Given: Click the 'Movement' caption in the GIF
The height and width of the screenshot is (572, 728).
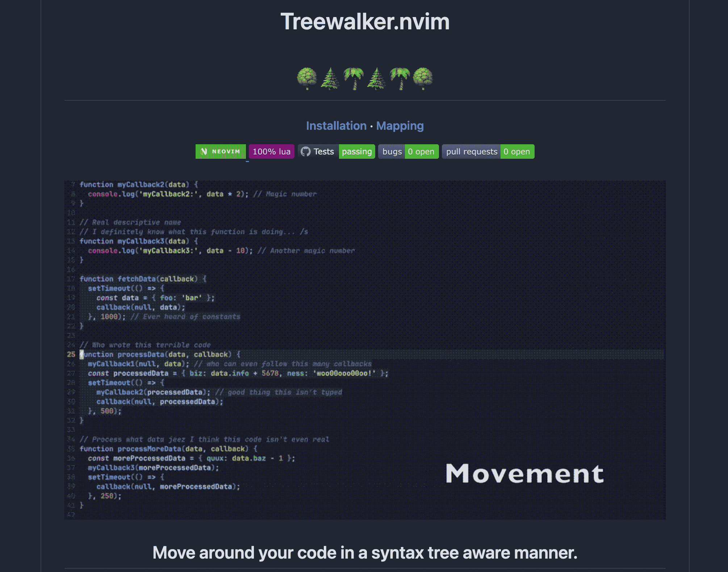Looking at the screenshot, I should point(525,473).
